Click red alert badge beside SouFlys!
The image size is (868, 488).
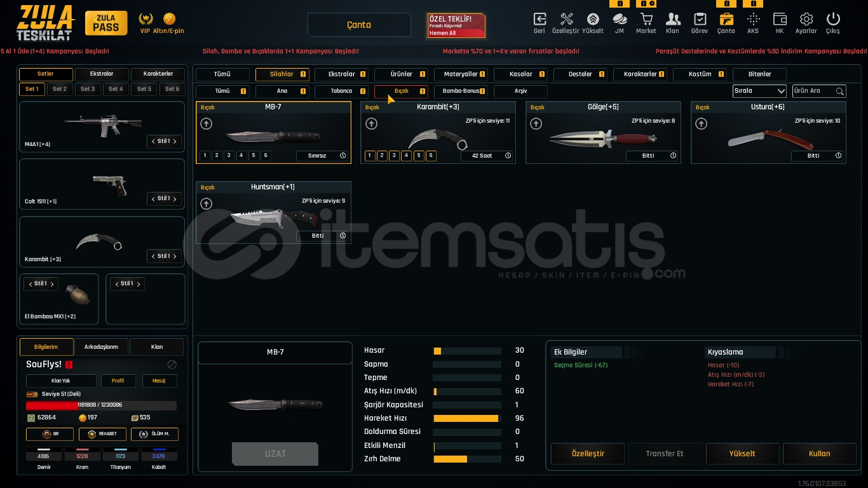[69, 365]
